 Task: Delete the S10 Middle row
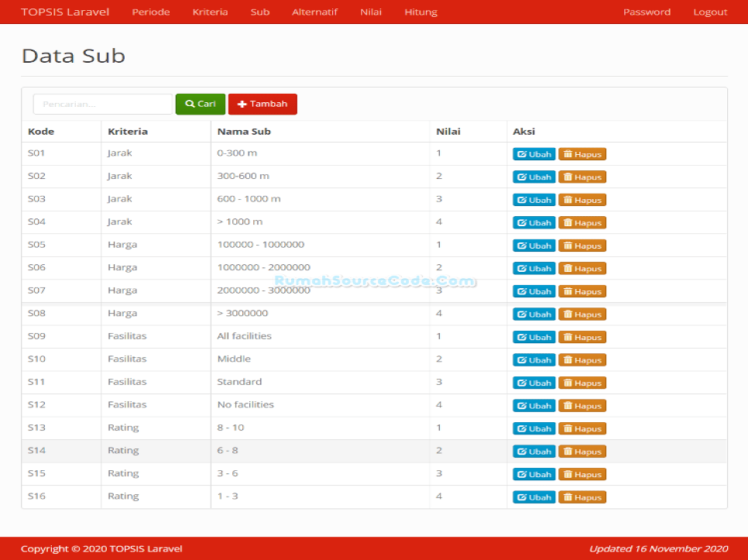tap(582, 360)
